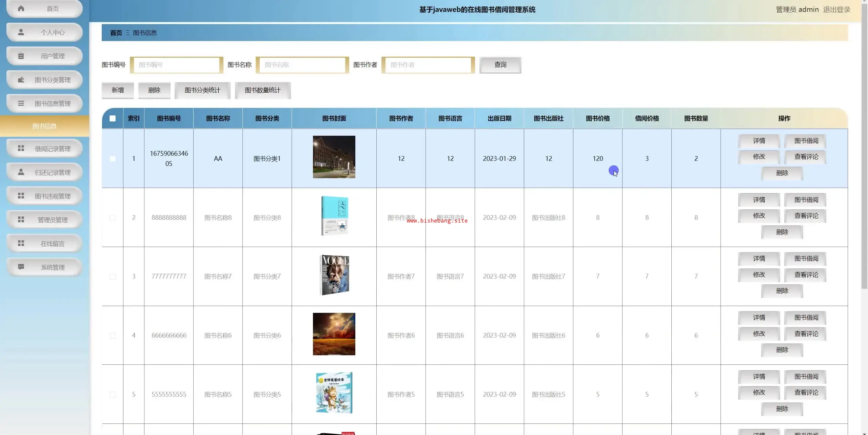The image size is (868, 435).
Task: Click the grid icon beside 借阅记录管理
Action: [x=21, y=148]
